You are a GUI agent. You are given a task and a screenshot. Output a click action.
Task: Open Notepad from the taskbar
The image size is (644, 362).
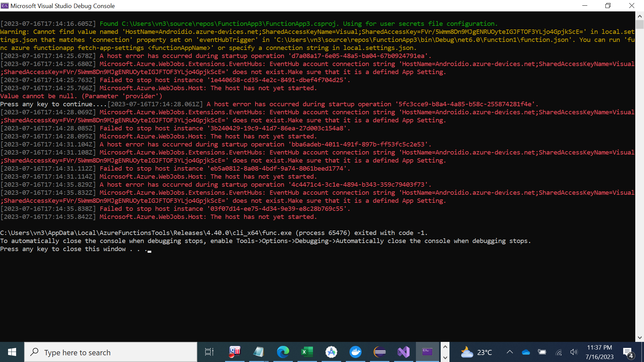[259, 352]
